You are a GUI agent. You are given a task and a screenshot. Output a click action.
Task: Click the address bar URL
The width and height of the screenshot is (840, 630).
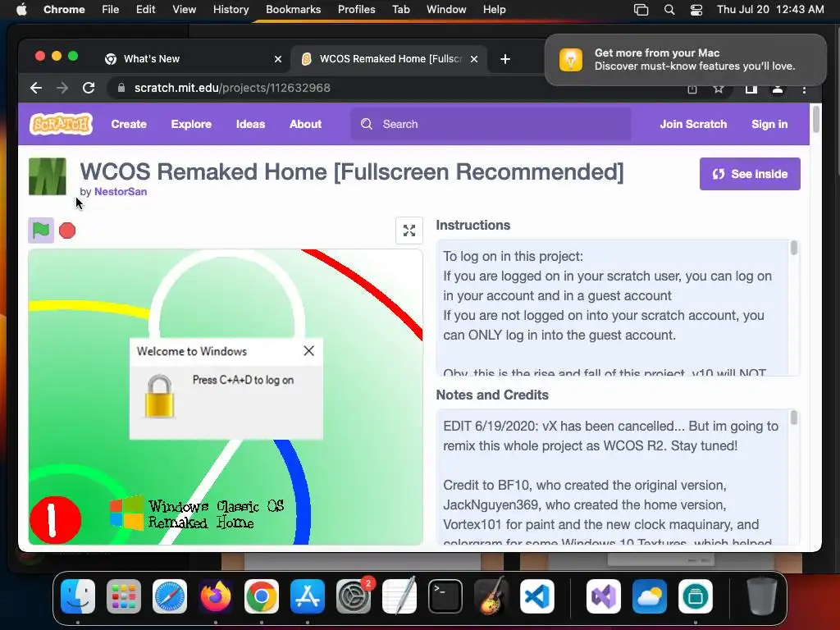[x=232, y=88]
